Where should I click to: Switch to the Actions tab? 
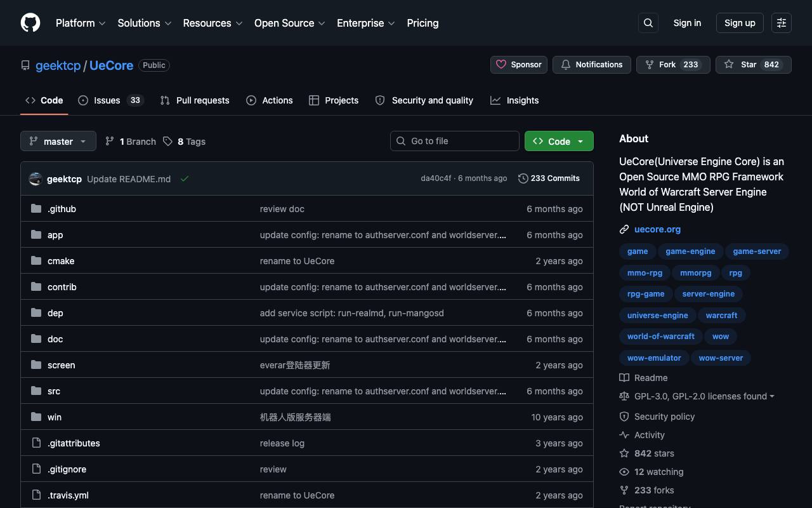[x=270, y=100]
